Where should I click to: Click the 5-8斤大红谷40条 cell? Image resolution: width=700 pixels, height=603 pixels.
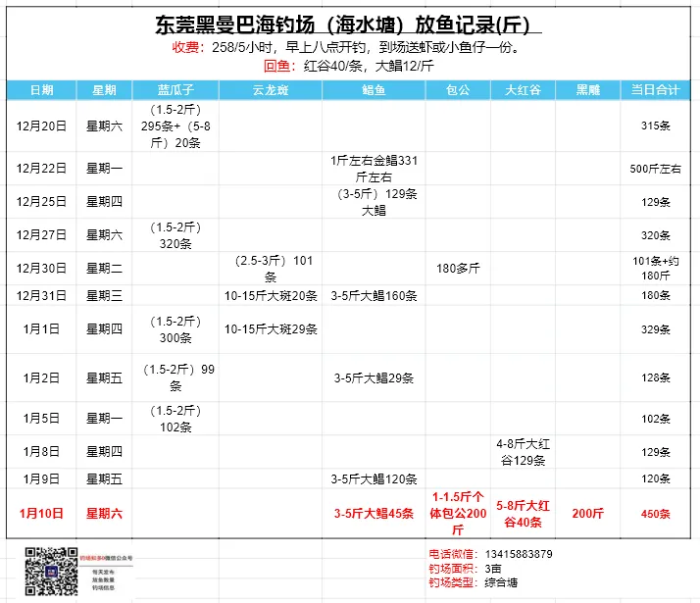coord(523,514)
